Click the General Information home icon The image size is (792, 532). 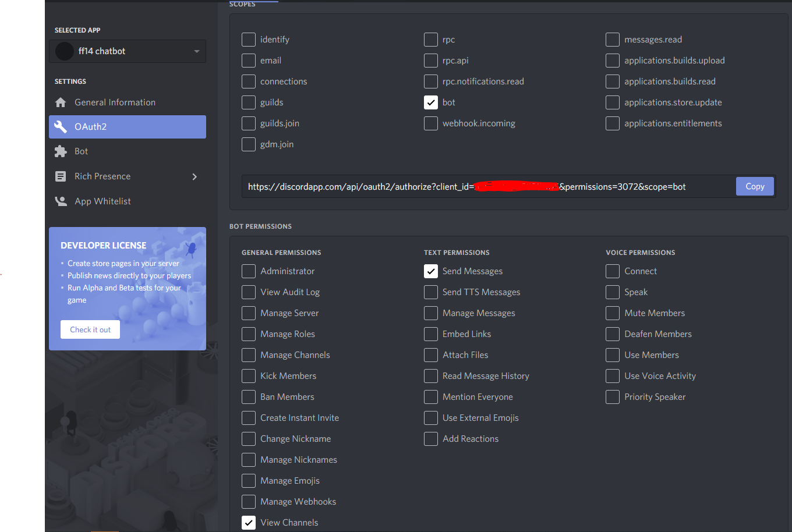click(x=61, y=102)
